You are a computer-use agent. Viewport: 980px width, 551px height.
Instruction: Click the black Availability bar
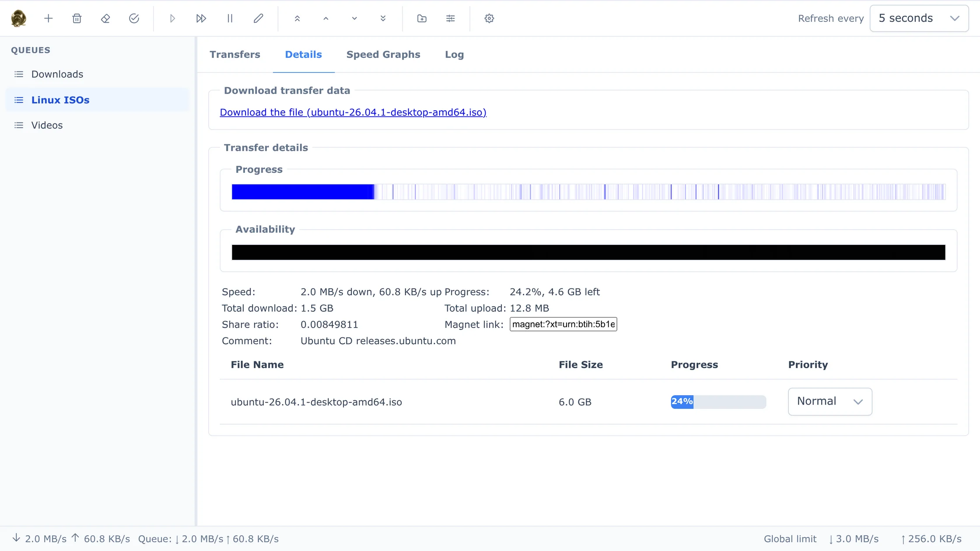click(x=588, y=252)
